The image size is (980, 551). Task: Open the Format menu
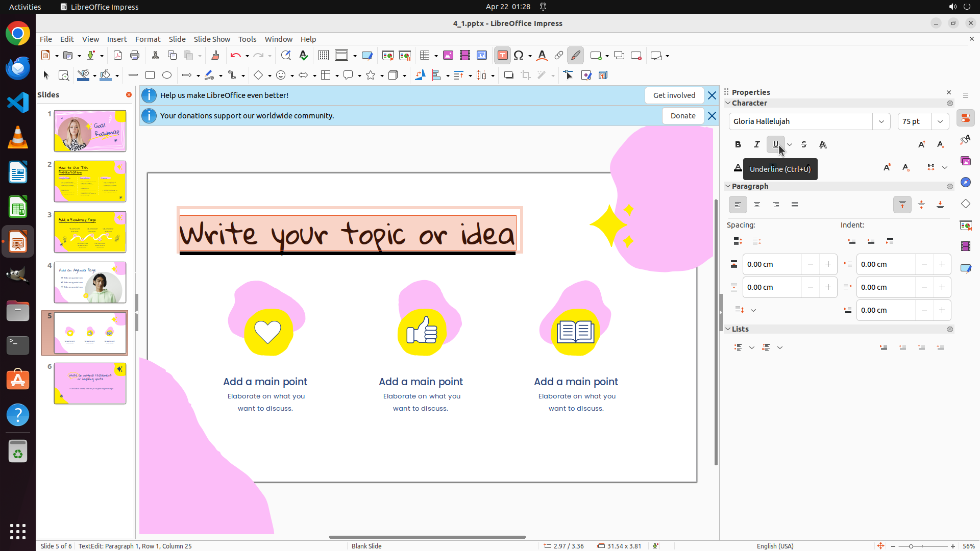(x=148, y=39)
